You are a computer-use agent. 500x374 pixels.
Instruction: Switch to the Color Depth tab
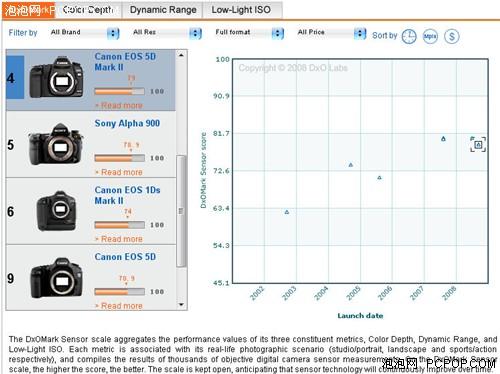88,10
